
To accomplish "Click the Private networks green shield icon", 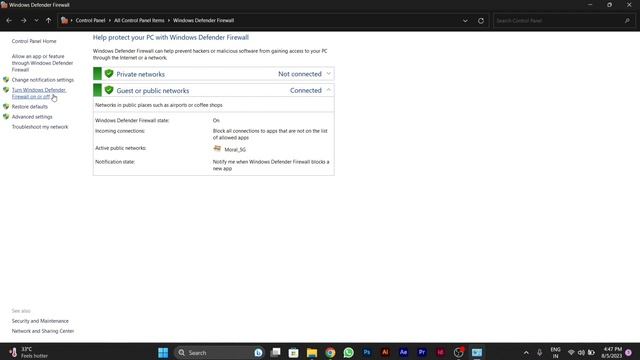I will pyautogui.click(x=109, y=73).
